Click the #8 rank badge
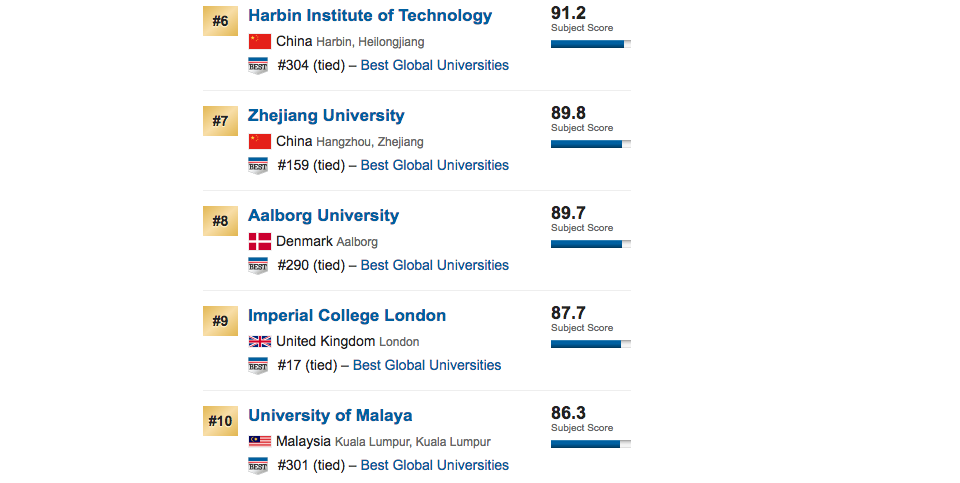This screenshot has width=960, height=483. click(220, 221)
